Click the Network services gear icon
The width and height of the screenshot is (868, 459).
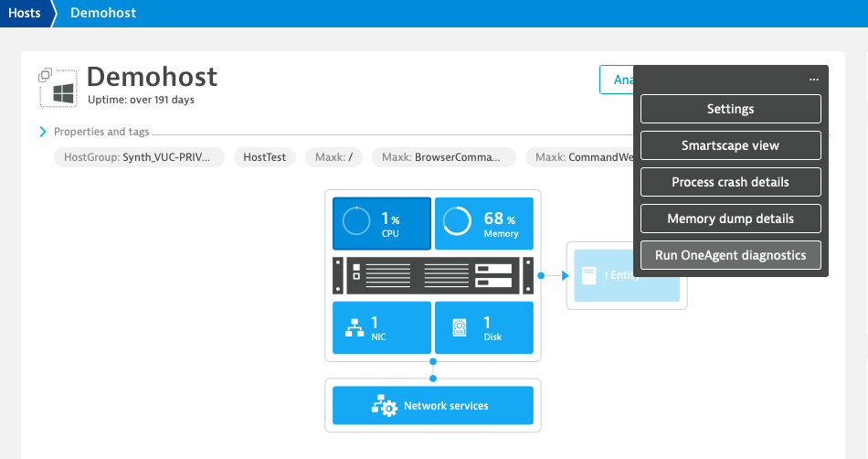[384, 405]
